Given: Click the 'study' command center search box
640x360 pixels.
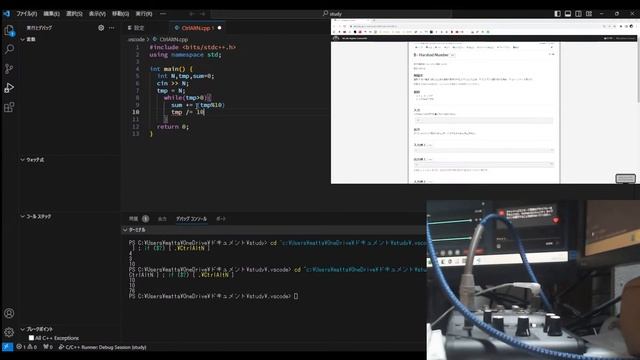Looking at the screenshot, I should point(331,13).
